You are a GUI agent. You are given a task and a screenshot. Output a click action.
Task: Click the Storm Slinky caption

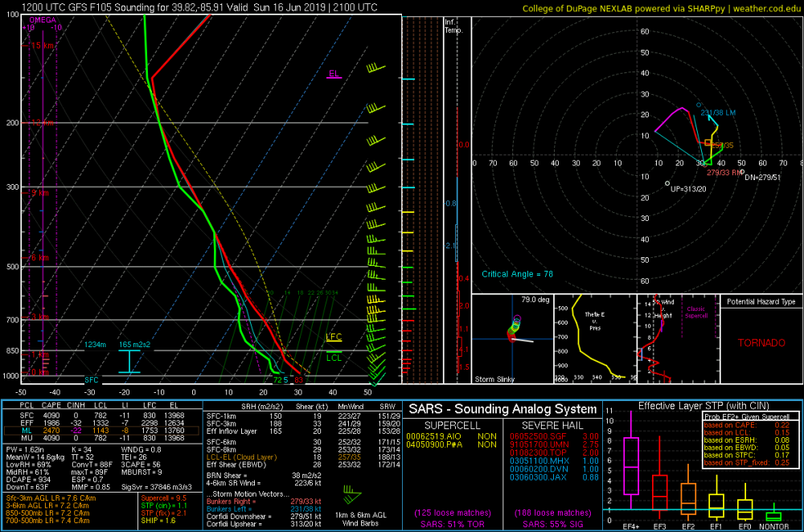(x=494, y=379)
